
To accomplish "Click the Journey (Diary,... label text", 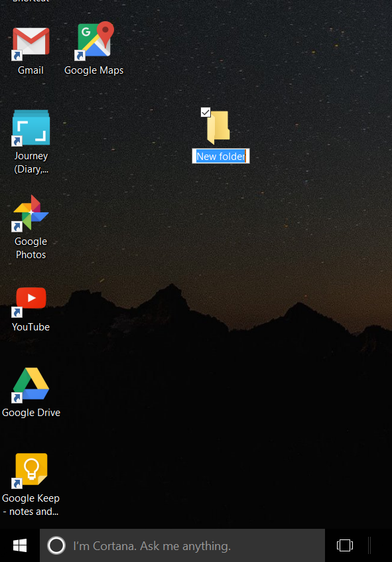I will (x=31, y=163).
